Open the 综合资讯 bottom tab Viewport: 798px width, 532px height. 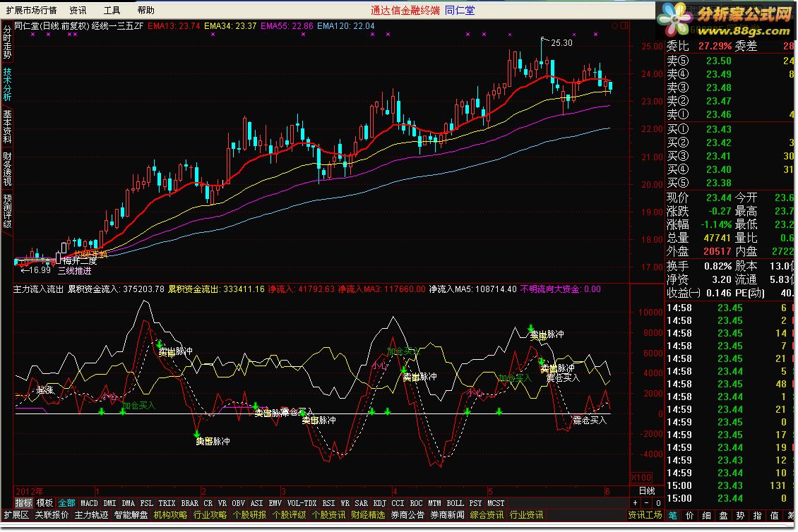pyautogui.click(x=487, y=515)
